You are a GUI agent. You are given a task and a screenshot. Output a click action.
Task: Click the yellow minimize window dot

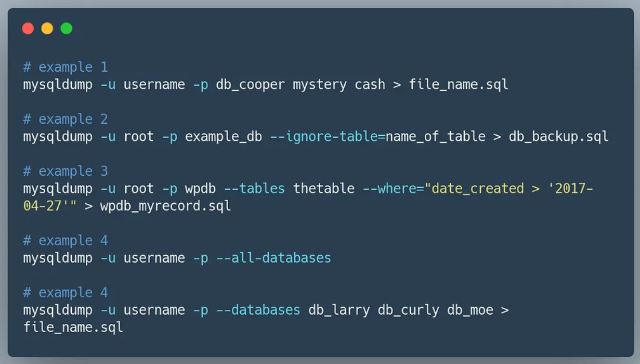(47, 29)
